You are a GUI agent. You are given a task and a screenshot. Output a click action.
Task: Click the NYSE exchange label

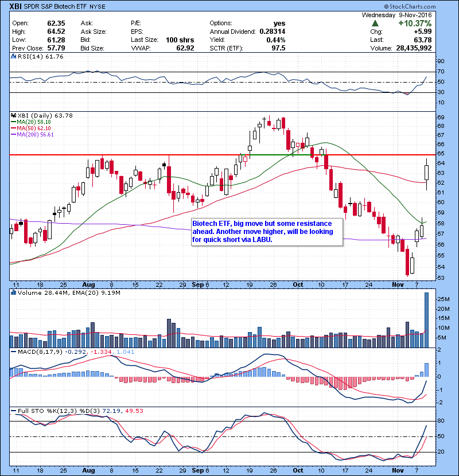coord(98,7)
